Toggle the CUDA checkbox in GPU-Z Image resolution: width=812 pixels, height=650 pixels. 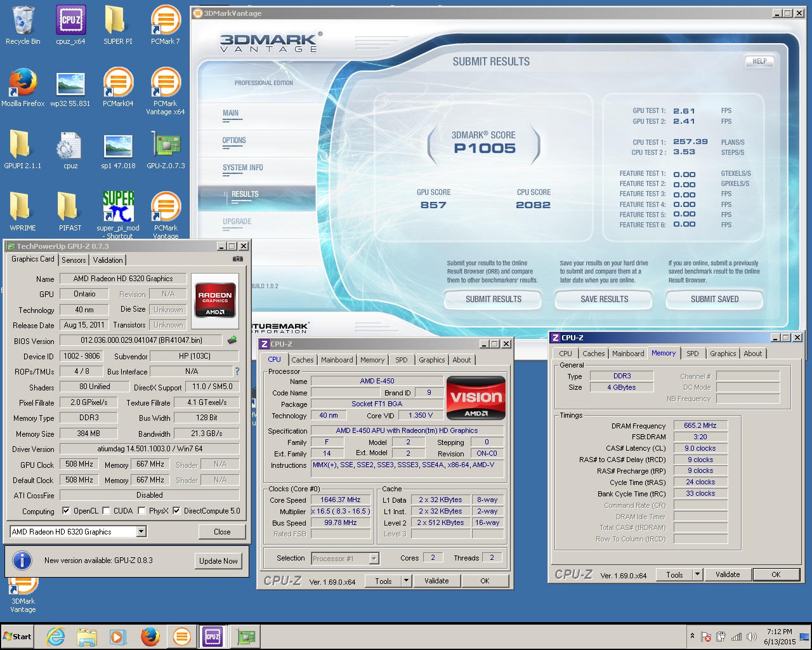(x=106, y=510)
